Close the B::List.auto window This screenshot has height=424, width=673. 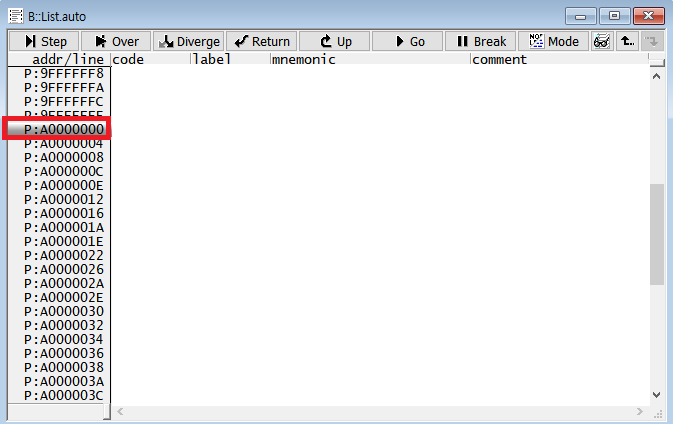pyautogui.click(x=649, y=16)
